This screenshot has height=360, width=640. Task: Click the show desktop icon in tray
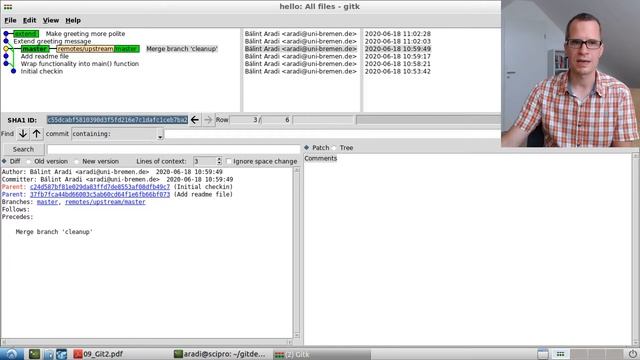pyautogui.click(x=543, y=354)
